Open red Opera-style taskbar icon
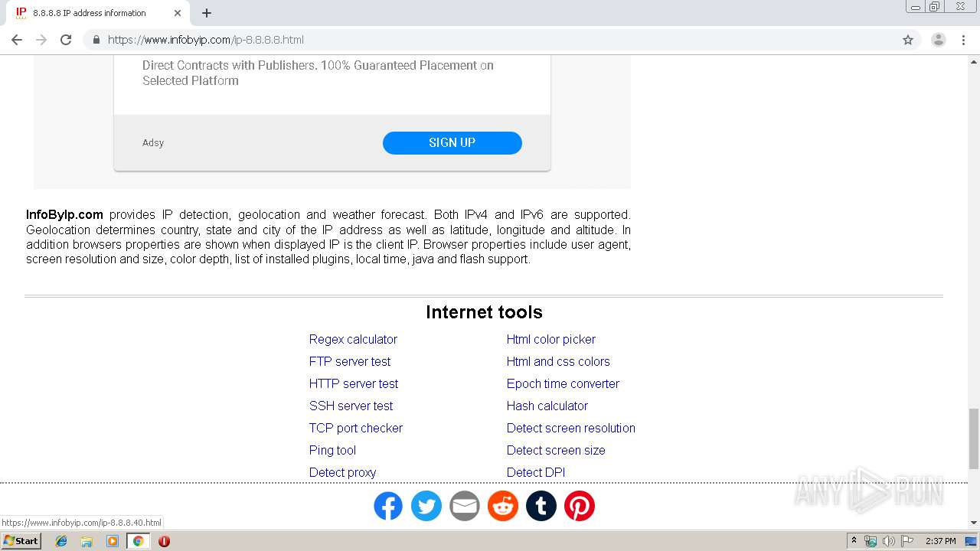980x551 pixels. (x=164, y=541)
